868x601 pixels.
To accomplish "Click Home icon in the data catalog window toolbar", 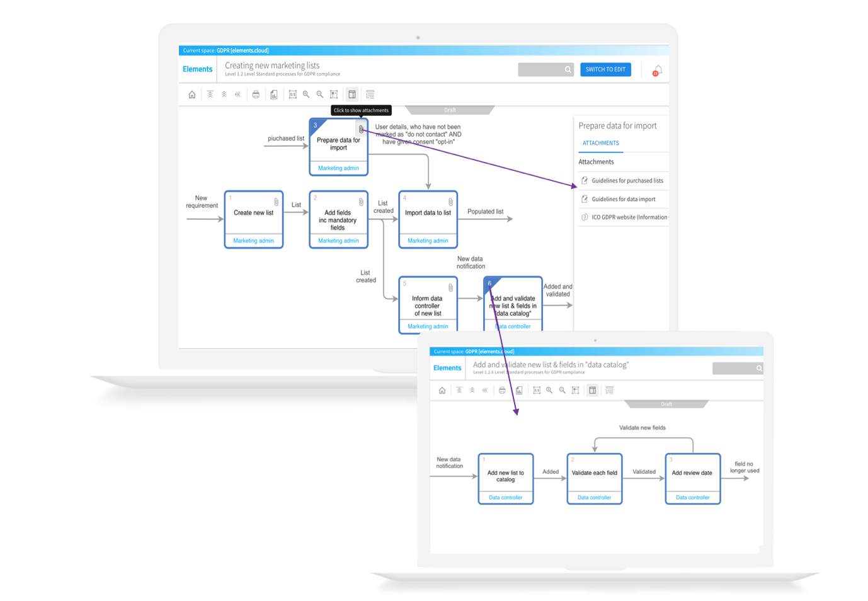I will (442, 391).
